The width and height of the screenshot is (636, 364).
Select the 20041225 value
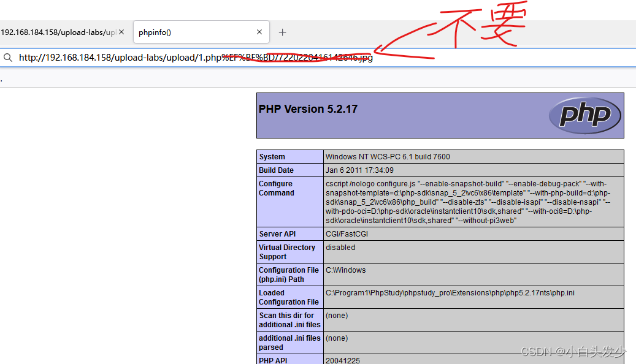click(x=342, y=360)
